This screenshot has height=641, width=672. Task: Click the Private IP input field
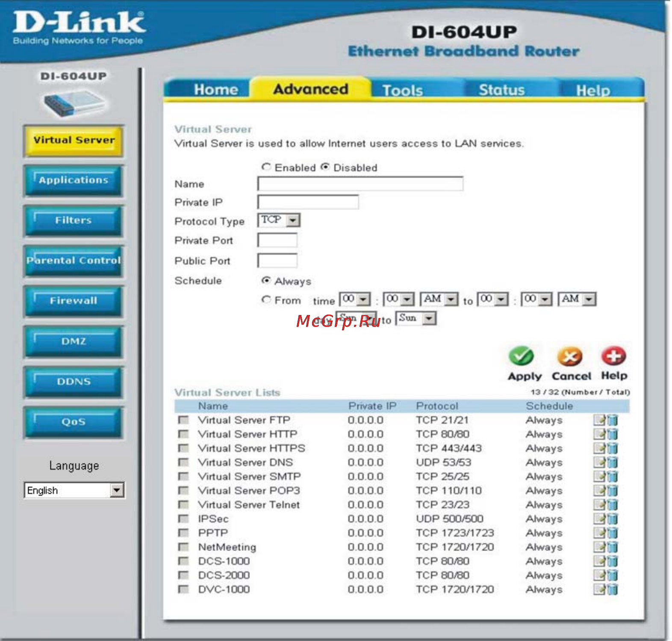coord(308,202)
